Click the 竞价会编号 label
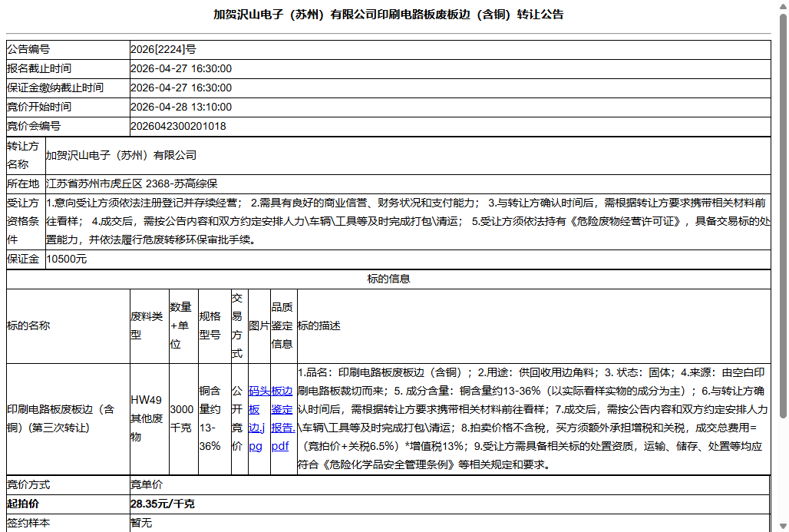The height and width of the screenshot is (532, 789). [x=34, y=126]
